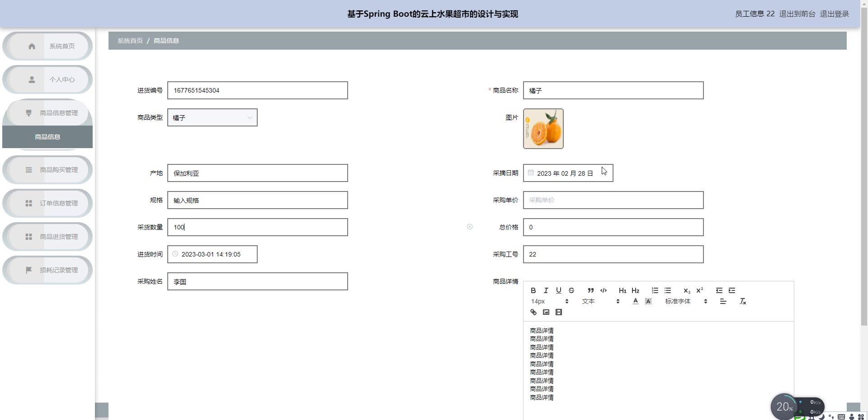Apply superscript formatting

pos(699,290)
